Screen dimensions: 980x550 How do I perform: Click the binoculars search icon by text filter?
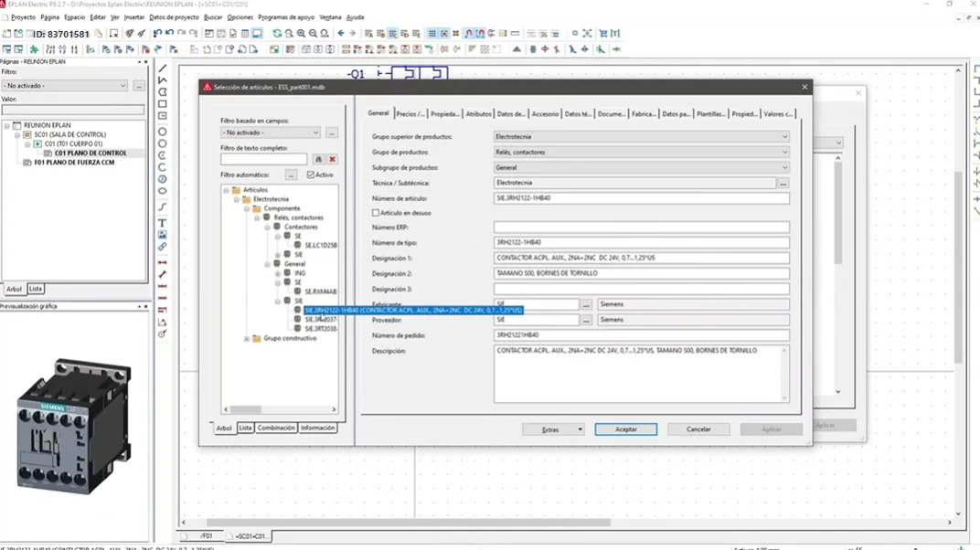click(318, 159)
